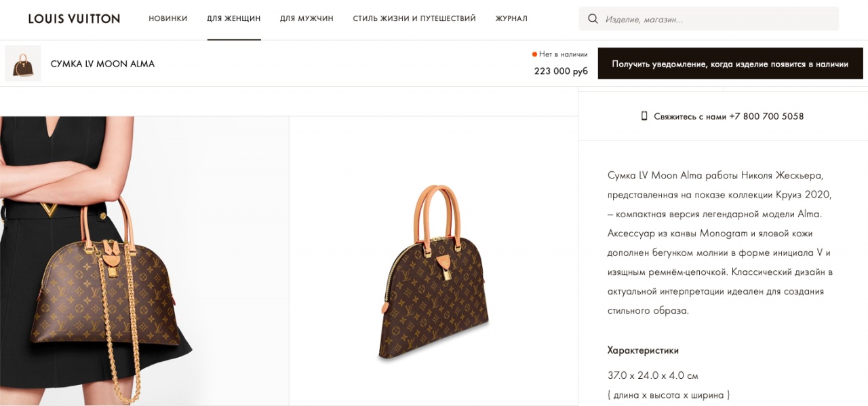Open the small bag thumbnail in sticky bar
This screenshot has width=868, height=406.
pos(23,64)
